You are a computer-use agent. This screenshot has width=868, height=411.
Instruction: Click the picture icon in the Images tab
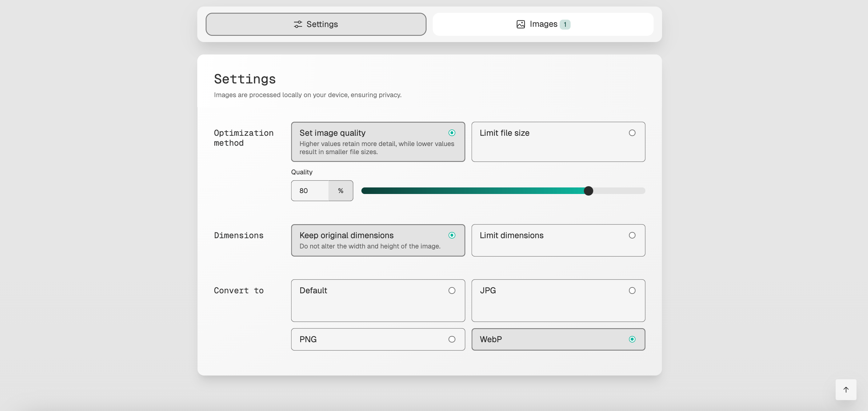pos(520,24)
